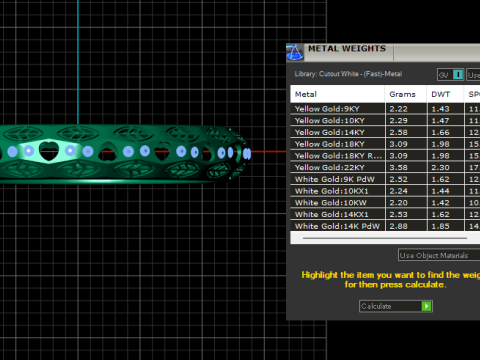Image resolution: width=480 pixels, height=360 pixels.
Task: Click the 3.58 grams value
Action: coord(398,168)
